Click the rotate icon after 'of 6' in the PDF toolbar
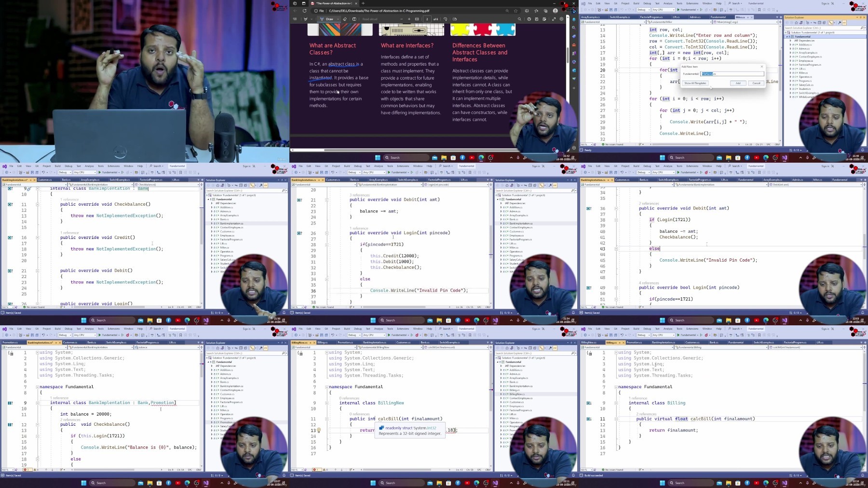 446,19
